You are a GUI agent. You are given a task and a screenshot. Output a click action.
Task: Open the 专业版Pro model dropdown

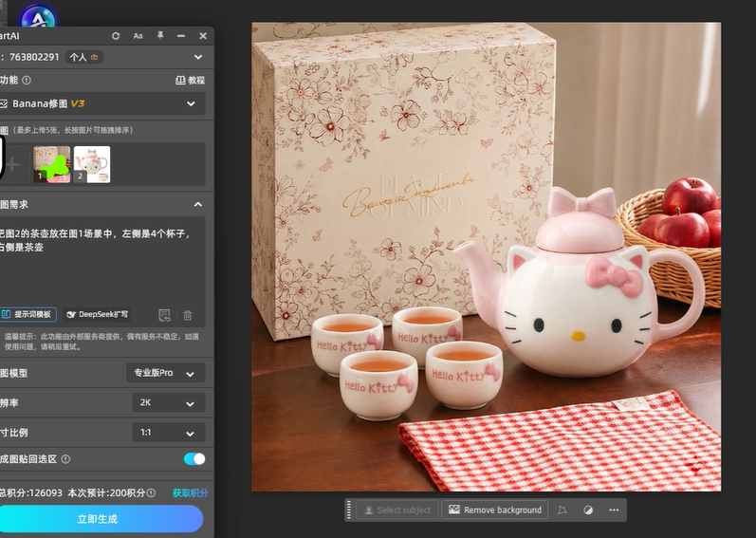click(166, 373)
